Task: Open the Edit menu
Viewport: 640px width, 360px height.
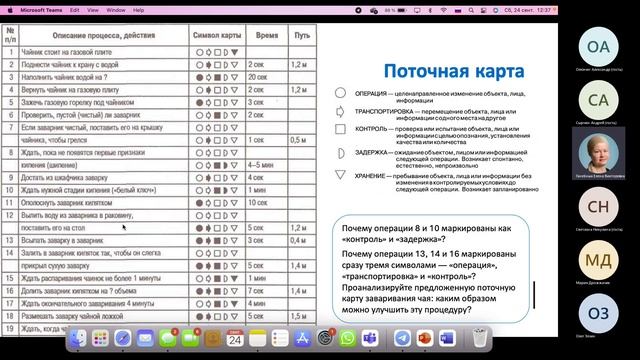Action: 74,10
